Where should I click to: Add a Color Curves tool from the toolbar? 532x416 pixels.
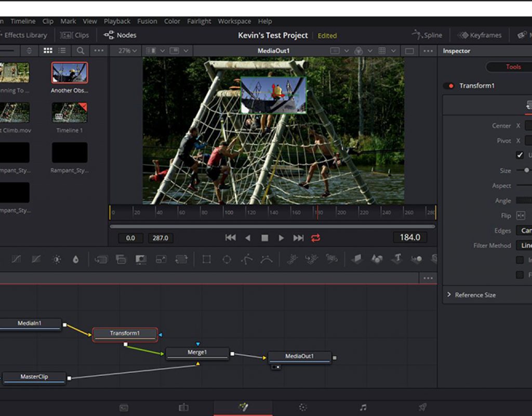coord(16,259)
